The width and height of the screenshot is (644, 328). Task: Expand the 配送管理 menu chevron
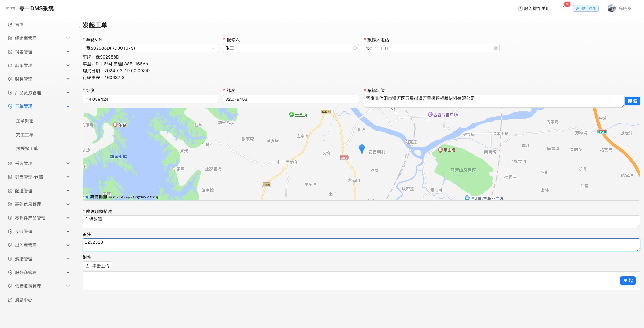coord(68,191)
